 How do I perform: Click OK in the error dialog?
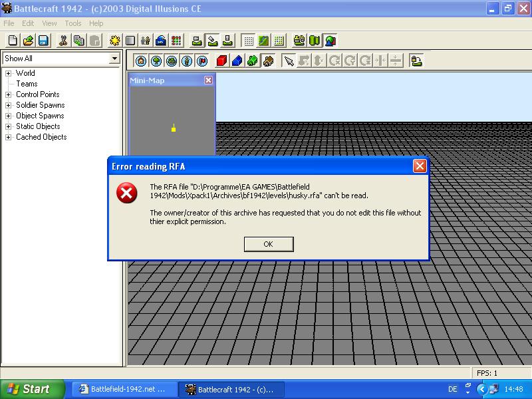269,244
